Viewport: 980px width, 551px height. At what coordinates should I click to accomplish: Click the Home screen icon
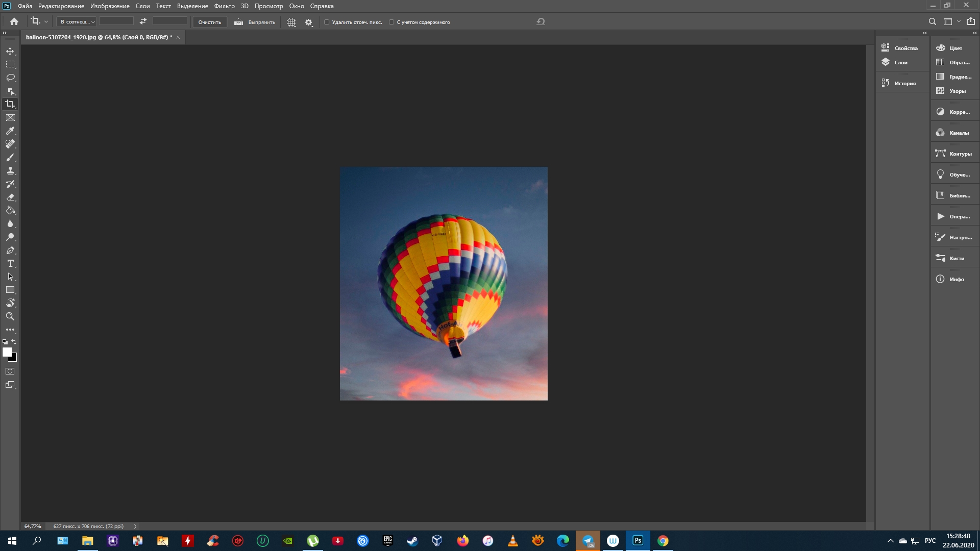pyautogui.click(x=14, y=21)
